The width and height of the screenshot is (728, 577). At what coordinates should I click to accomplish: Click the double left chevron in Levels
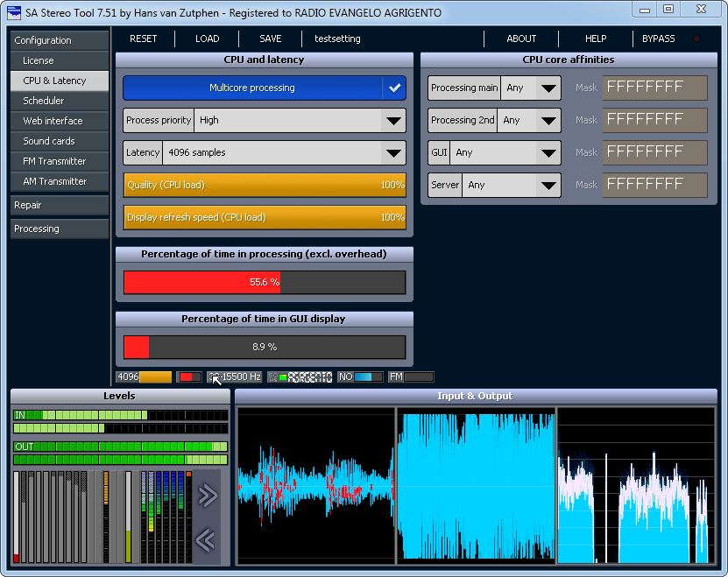(x=206, y=539)
